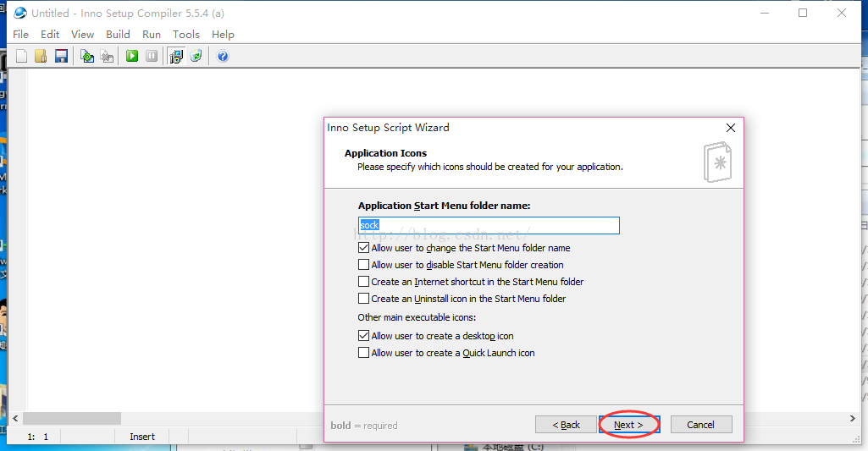Click the Open file folder icon
Image resolution: width=868 pixels, height=451 pixels.
pos(41,56)
